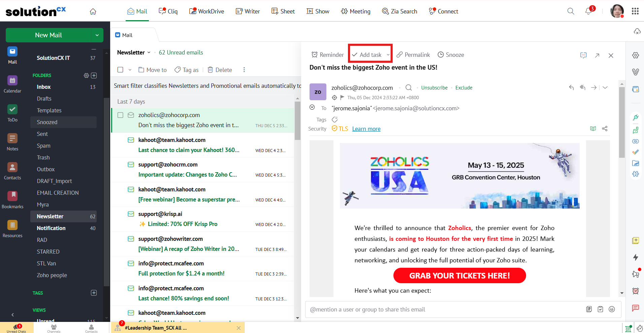Viewport: 644px width, 333px height.
Task: Click the email list vertical scrollbar
Action: click(x=297, y=120)
